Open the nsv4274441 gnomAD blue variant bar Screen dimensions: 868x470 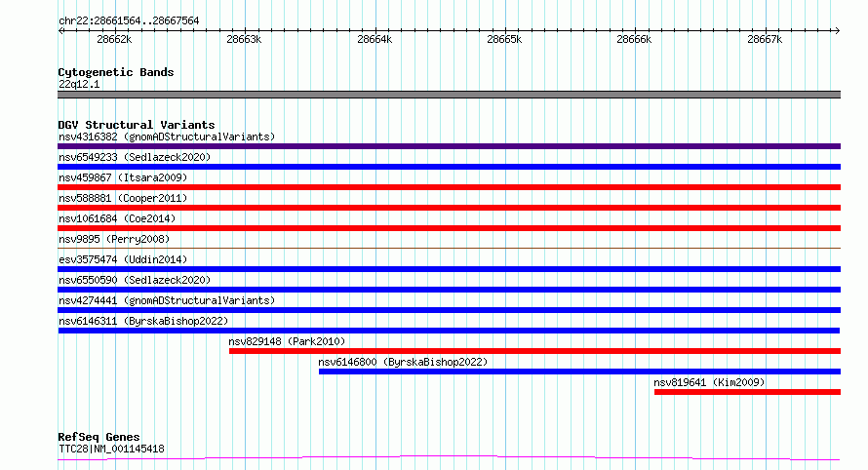(x=449, y=310)
